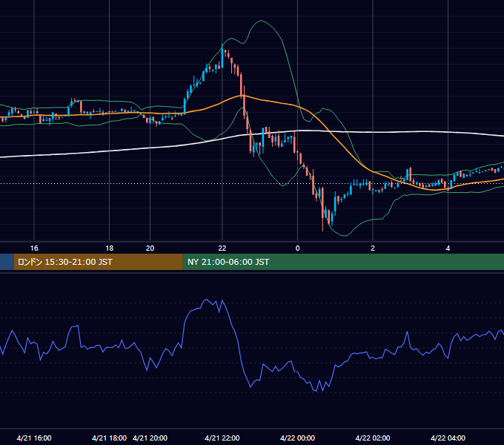Click the 4/22 02:00 date label
The width and height of the screenshot is (504, 445).
(x=373, y=438)
